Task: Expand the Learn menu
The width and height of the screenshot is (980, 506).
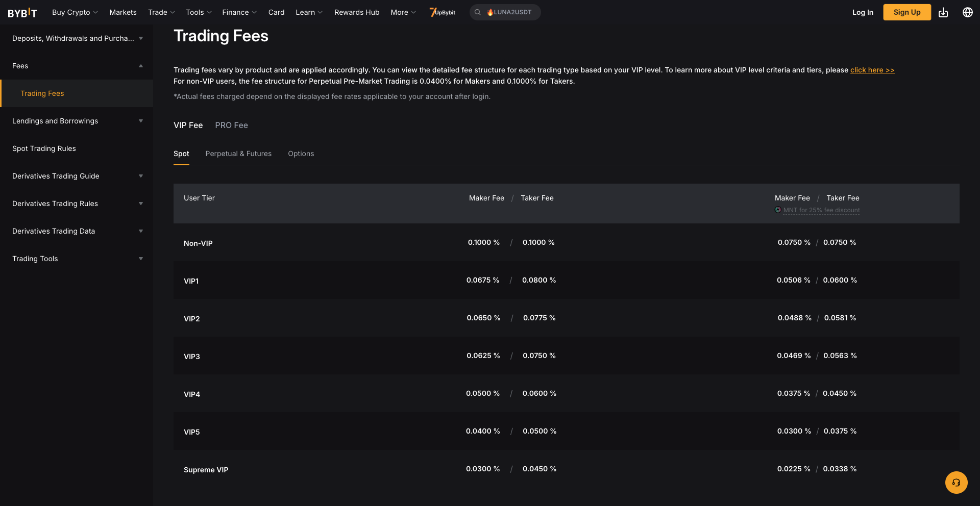Action: (x=309, y=12)
